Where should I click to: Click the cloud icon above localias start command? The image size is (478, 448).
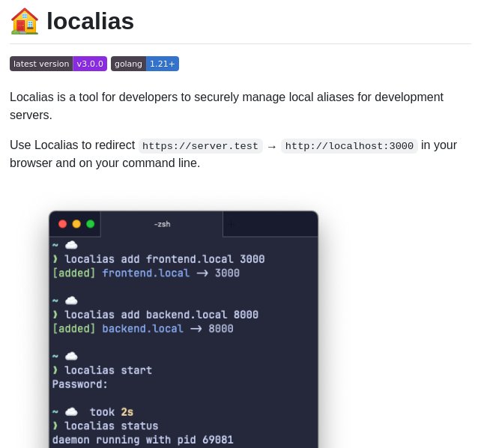tap(71, 356)
